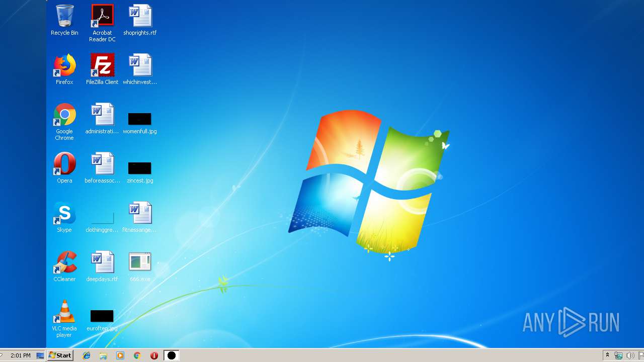Launch Internet Explorer from taskbar

(x=87, y=355)
